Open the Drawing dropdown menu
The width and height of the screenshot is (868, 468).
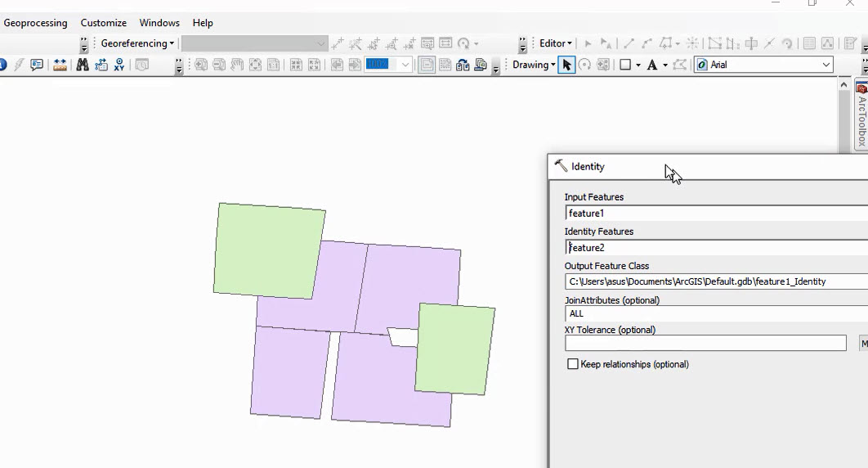(534, 65)
